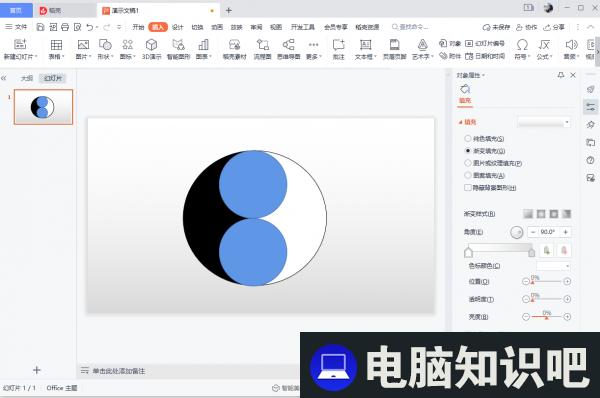The height and width of the screenshot is (398, 600).
Task: Switch to the 设计 ribbon tab
Action: 178,27
